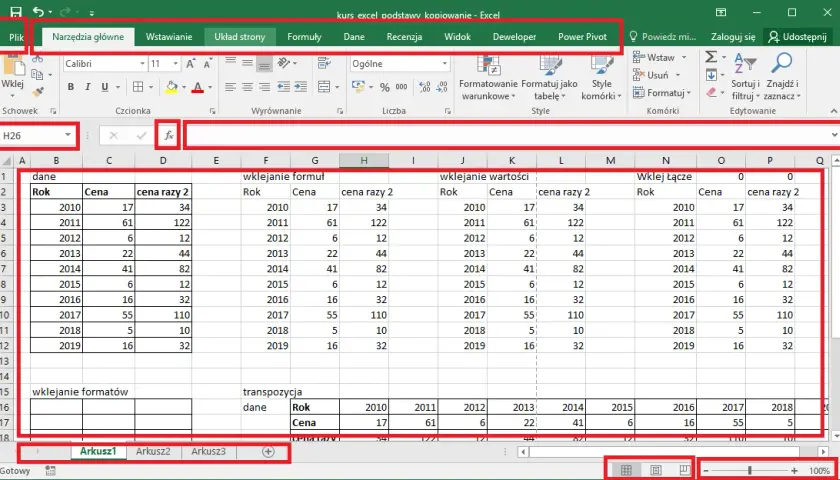Expand Czcionka group dialog launcher

click(x=213, y=111)
